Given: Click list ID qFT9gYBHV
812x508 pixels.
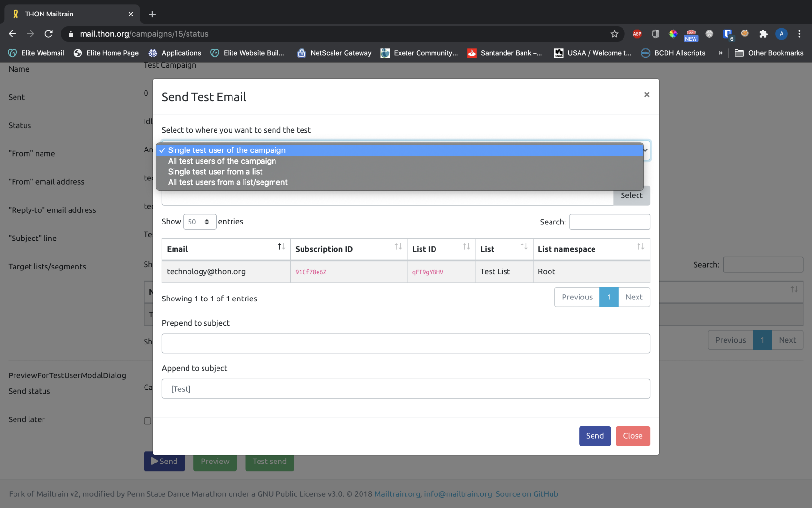Looking at the screenshot, I should click(427, 272).
